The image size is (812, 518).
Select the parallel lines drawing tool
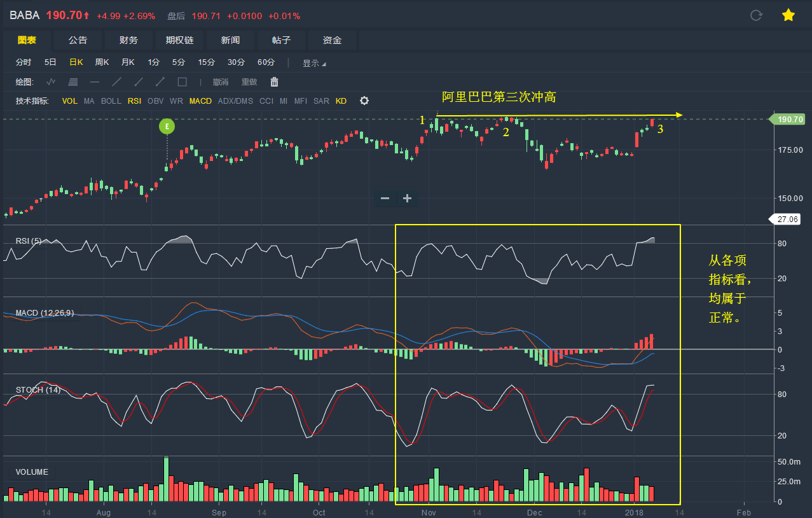click(73, 81)
